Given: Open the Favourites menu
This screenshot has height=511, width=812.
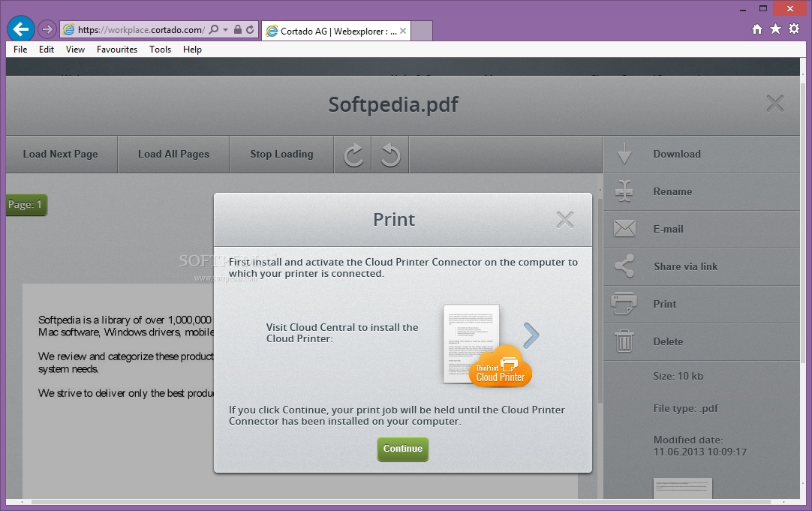Looking at the screenshot, I should (x=117, y=50).
